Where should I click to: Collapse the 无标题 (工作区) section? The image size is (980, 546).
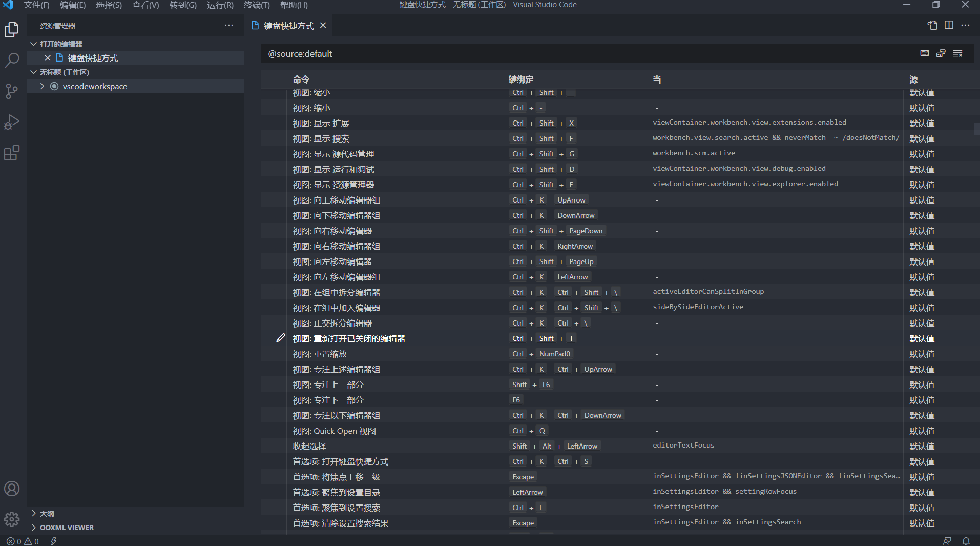[136, 72]
